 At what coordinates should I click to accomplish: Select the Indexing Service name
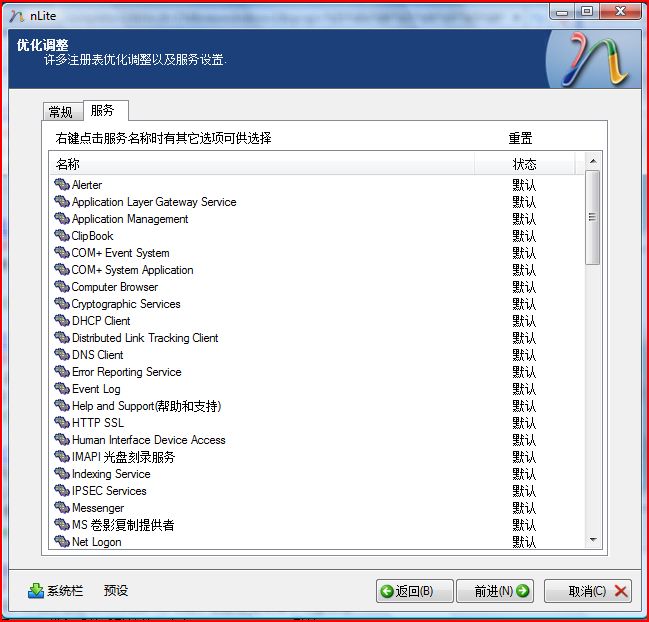pyautogui.click(x=111, y=473)
